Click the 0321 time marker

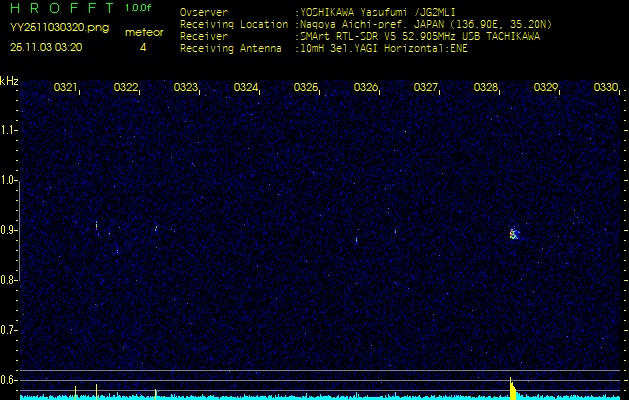click(65, 87)
